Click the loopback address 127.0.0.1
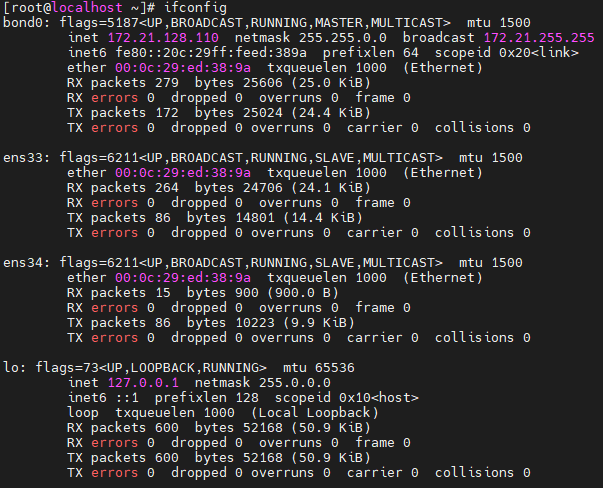 143,383
